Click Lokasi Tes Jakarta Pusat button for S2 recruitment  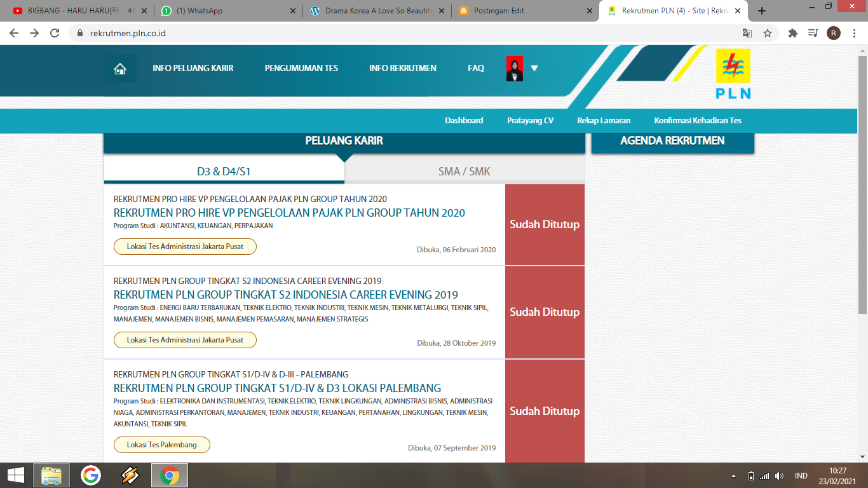point(185,340)
